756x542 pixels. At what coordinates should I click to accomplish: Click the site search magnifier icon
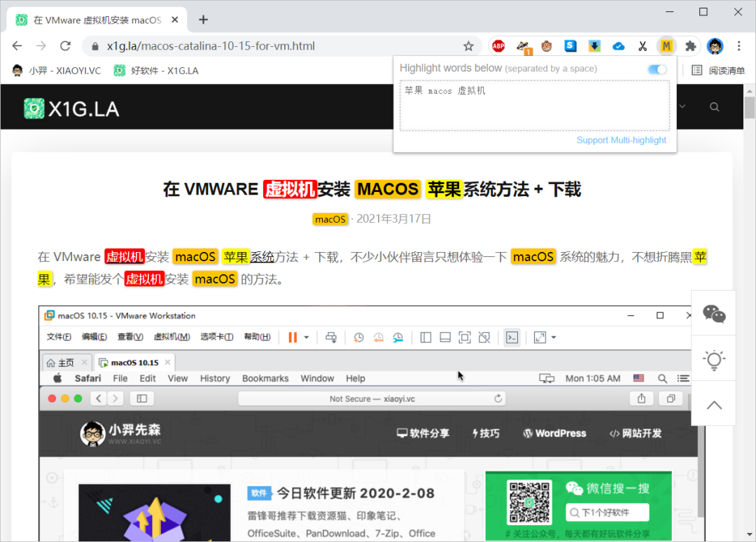coord(715,107)
